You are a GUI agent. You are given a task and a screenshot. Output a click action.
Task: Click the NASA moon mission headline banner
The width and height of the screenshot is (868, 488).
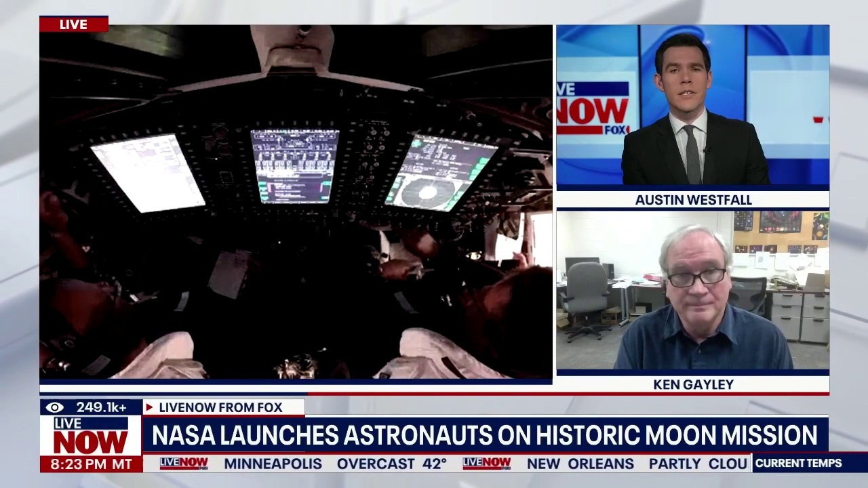pos(484,435)
